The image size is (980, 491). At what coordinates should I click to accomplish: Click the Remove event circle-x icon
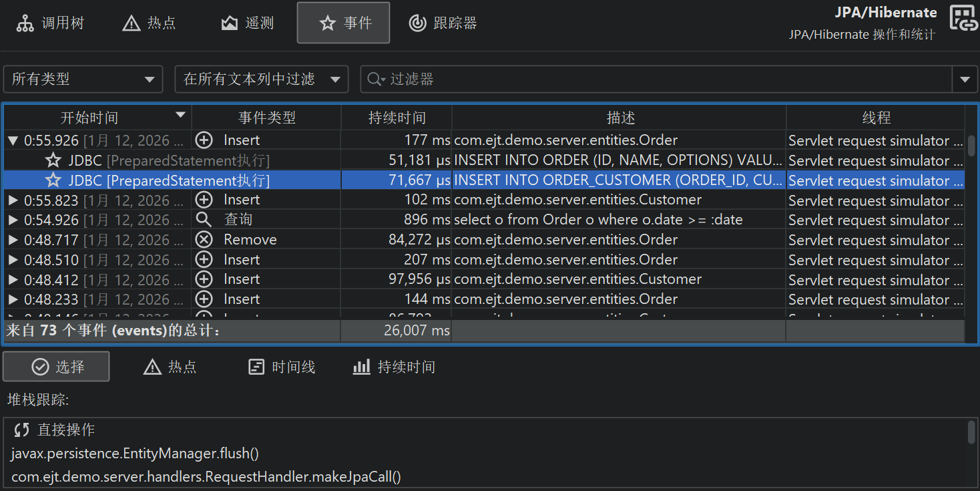pos(204,240)
